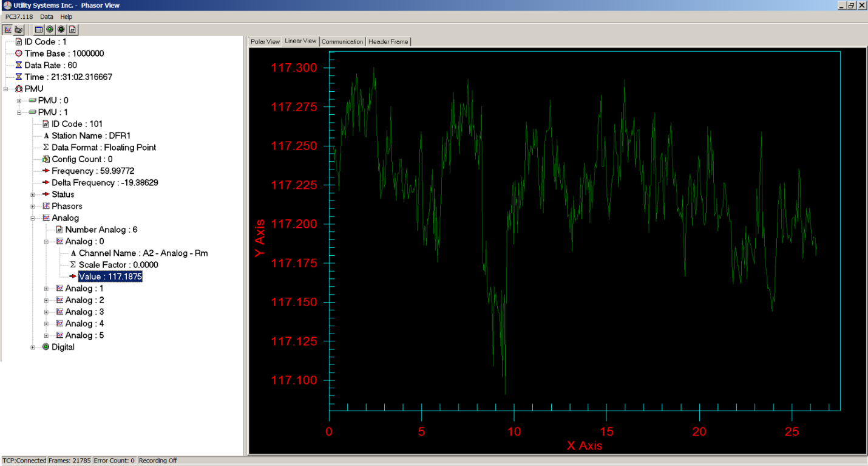Screen dimensions: 868x466
Task: Collapse the PMU : 1 node
Action: point(19,112)
